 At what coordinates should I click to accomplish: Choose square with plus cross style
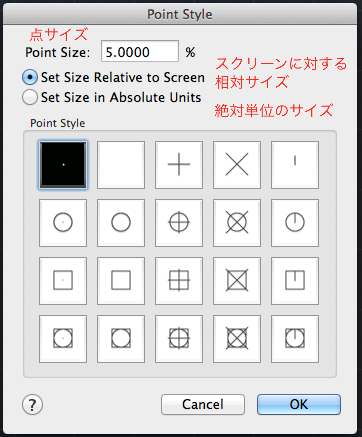click(x=179, y=281)
